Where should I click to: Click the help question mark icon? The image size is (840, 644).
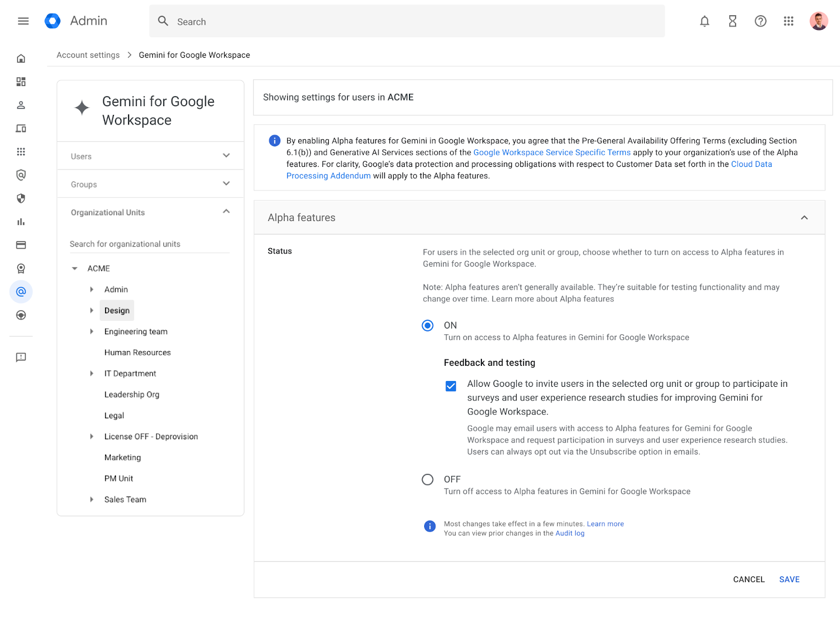click(x=760, y=21)
